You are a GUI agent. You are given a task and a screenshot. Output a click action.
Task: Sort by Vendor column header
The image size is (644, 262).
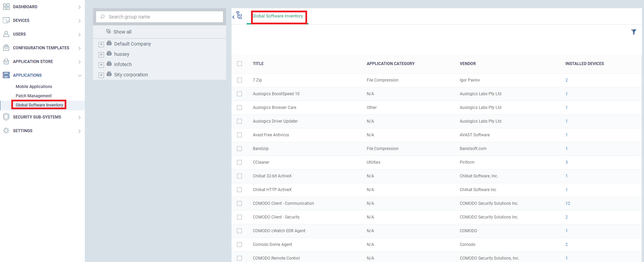tap(468, 64)
